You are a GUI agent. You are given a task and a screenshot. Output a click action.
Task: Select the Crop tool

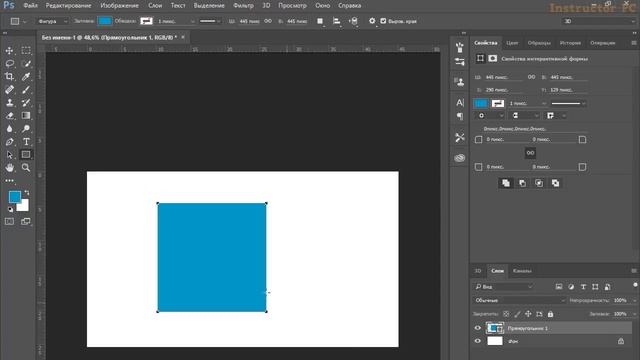point(9,76)
